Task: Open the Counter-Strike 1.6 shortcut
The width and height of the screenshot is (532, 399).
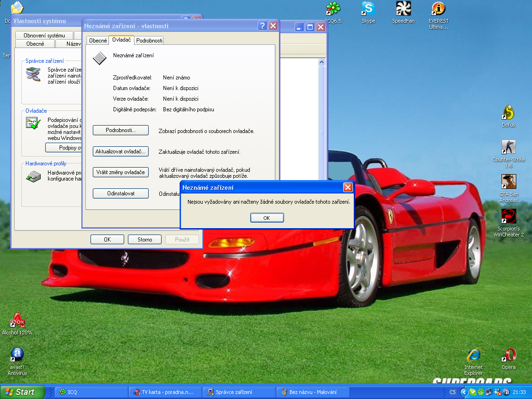Action: [x=508, y=148]
